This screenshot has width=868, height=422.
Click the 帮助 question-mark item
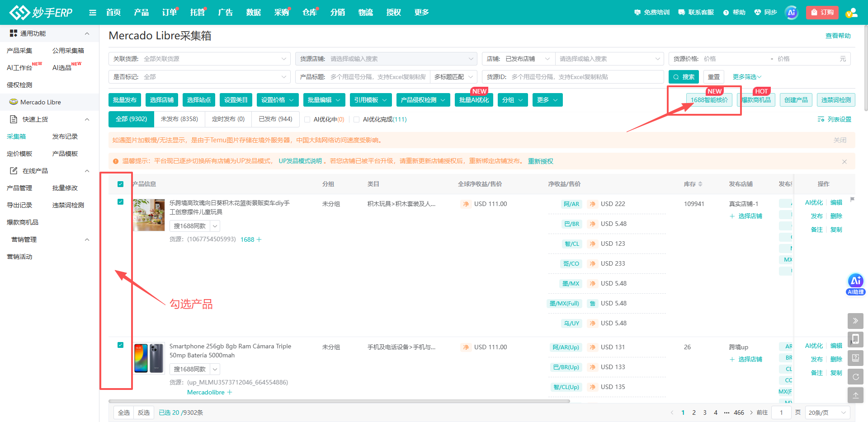click(734, 12)
